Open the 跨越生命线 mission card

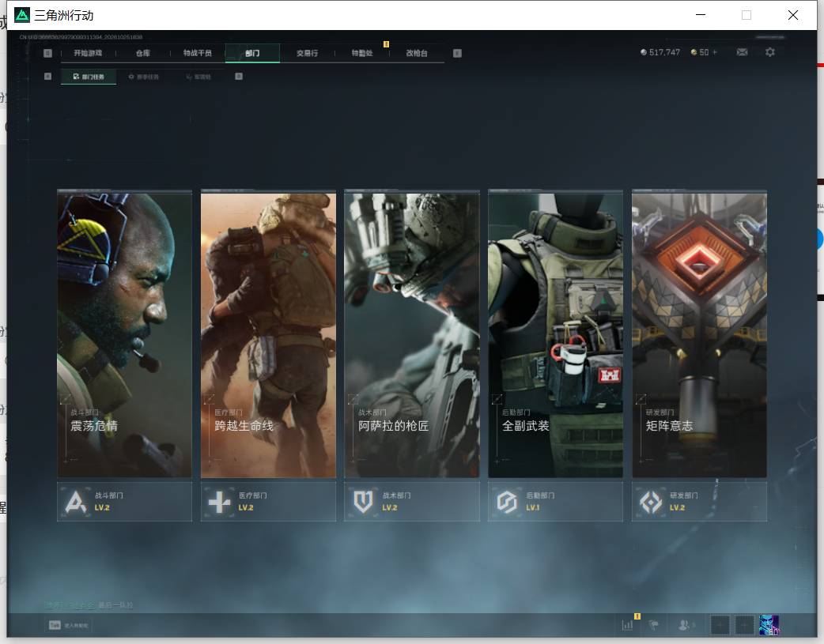[268, 334]
